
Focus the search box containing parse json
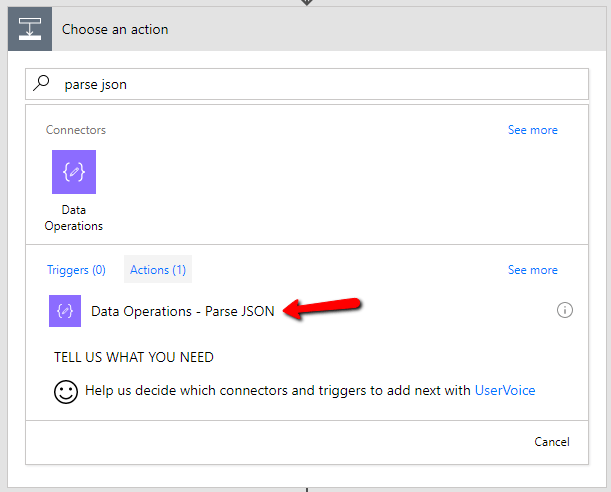click(x=310, y=85)
